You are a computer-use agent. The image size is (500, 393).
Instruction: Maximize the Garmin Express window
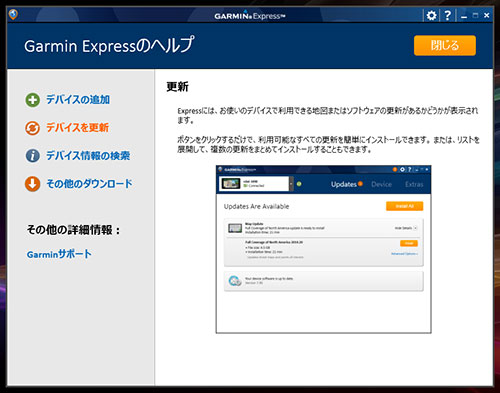(x=476, y=15)
